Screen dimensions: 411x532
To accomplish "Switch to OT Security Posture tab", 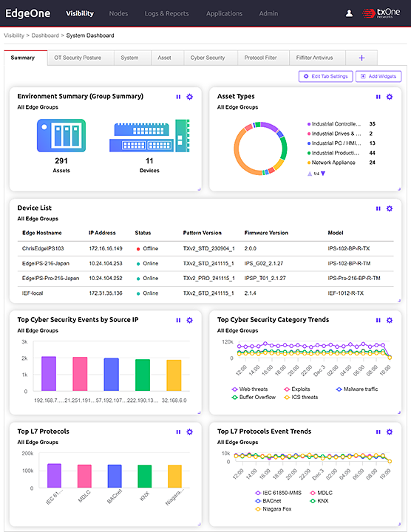I will point(81,58).
